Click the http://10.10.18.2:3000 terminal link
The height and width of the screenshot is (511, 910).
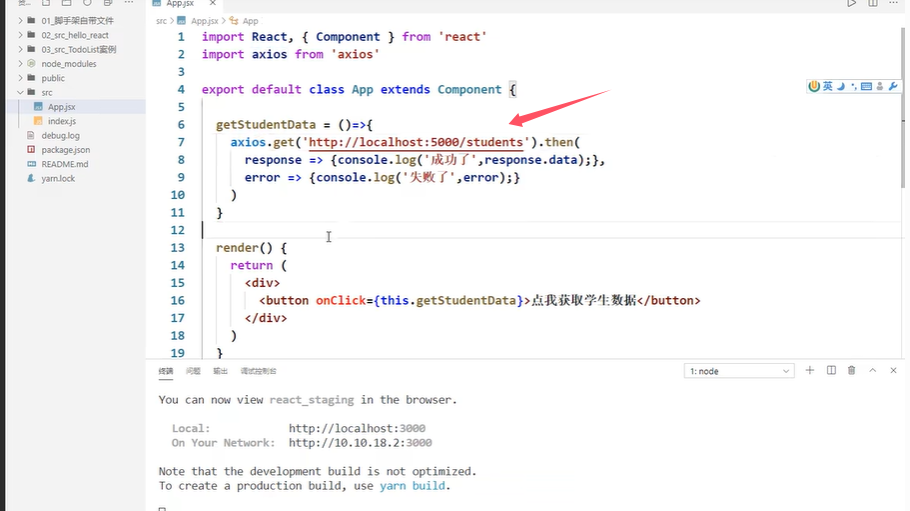(360, 442)
